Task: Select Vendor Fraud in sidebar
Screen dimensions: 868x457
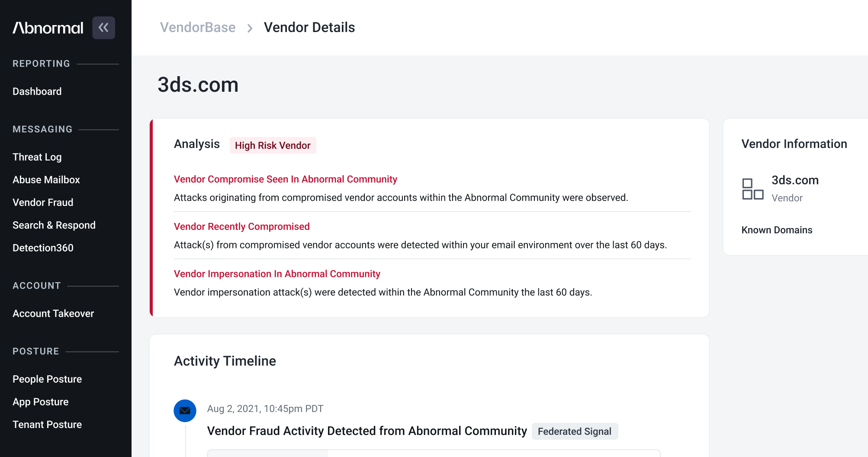Action: click(x=43, y=203)
